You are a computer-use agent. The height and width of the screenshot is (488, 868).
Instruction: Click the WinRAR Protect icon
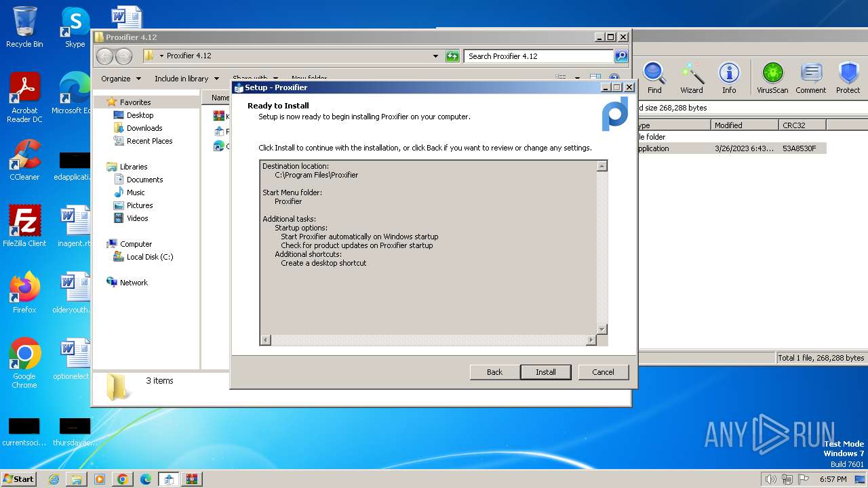pyautogui.click(x=848, y=78)
